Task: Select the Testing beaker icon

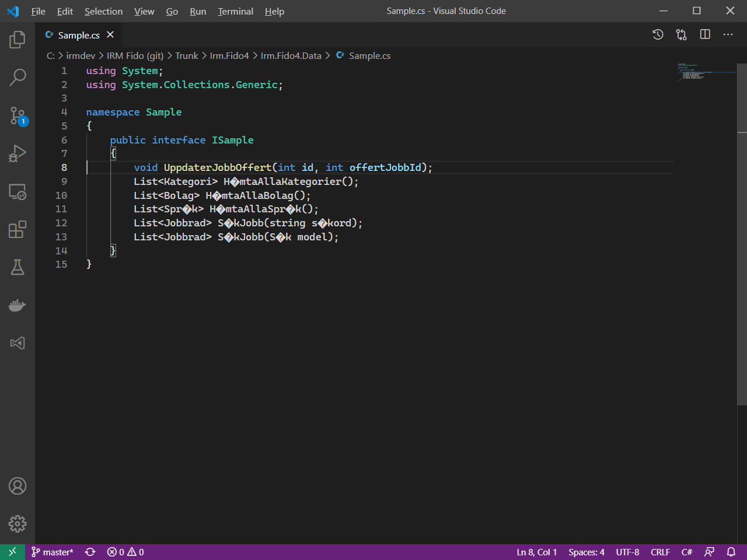Action: click(17, 267)
